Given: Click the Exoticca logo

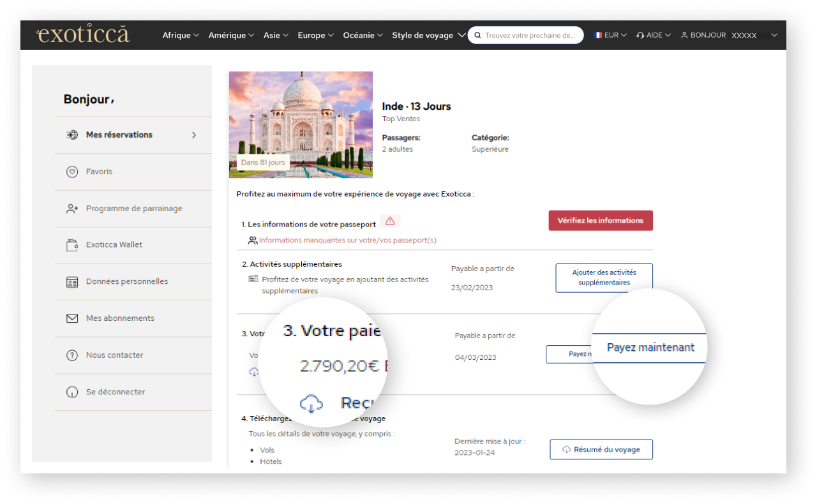Looking at the screenshot, I should click(83, 35).
